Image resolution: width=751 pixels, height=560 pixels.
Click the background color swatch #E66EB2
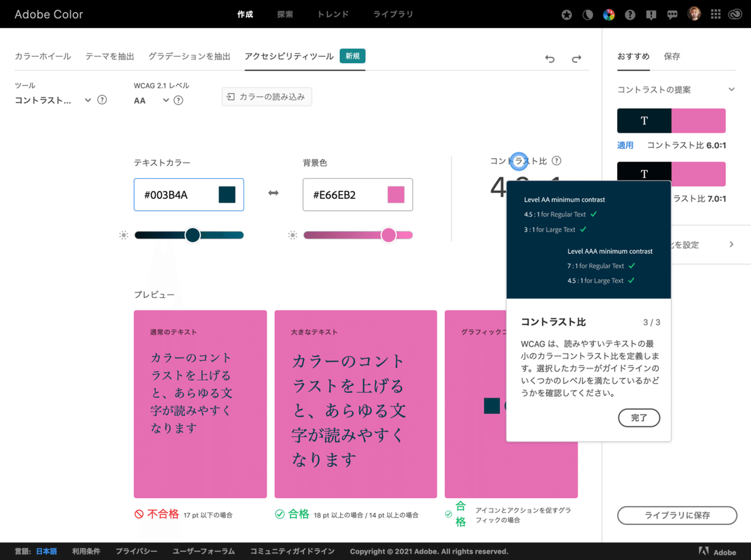coord(396,195)
